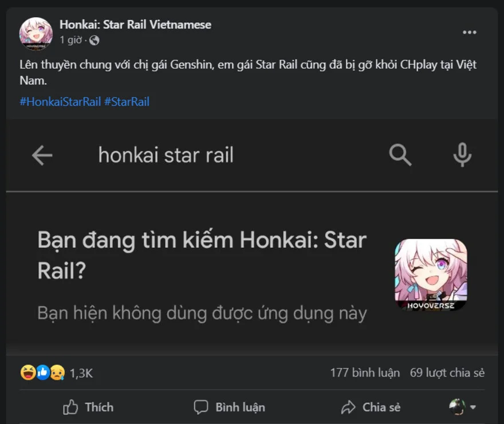Screen dimensions: 504x424
Task: Open the three-dot post options menu
Action: point(470,33)
